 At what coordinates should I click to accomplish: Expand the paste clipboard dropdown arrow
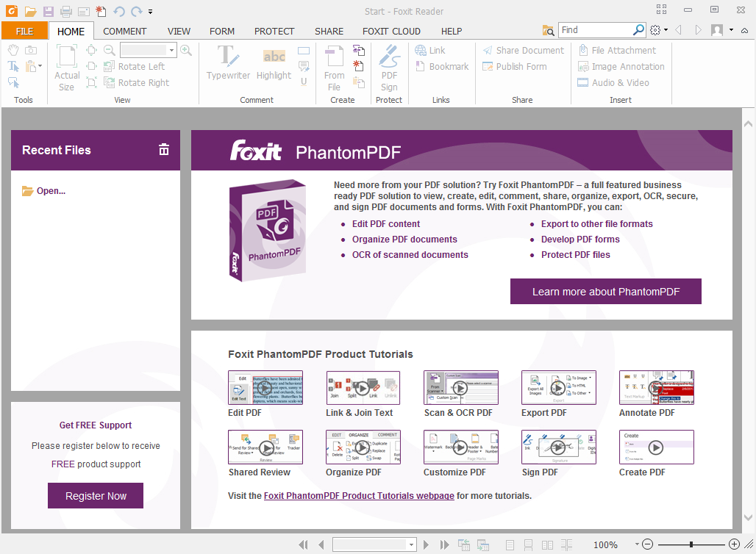[40, 66]
